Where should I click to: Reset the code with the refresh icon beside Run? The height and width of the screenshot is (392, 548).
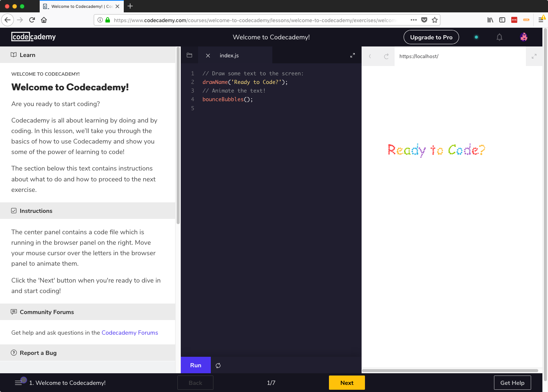218,365
